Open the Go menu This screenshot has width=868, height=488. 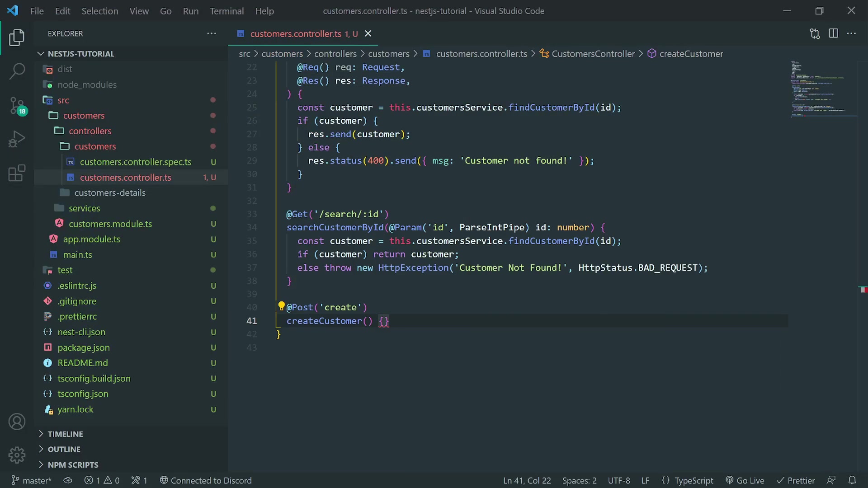[166, 11]
